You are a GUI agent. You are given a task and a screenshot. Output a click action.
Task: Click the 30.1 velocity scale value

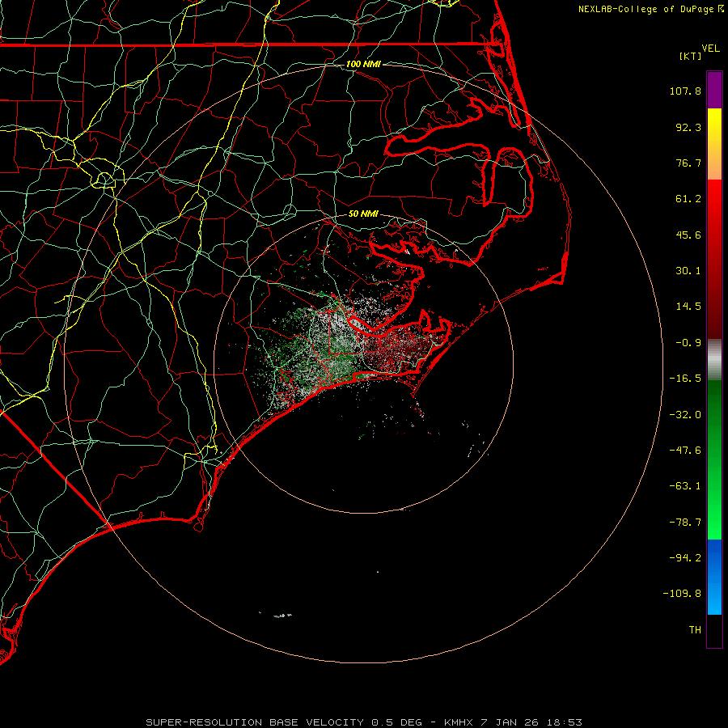pos(688,271)
